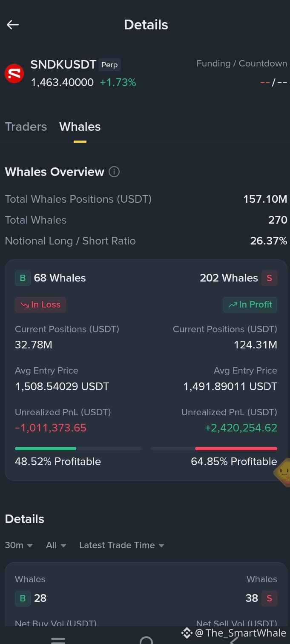Screen dimensions: 290x644
Task: Open the SNDK red logo icon
Action: pos(14,73)
